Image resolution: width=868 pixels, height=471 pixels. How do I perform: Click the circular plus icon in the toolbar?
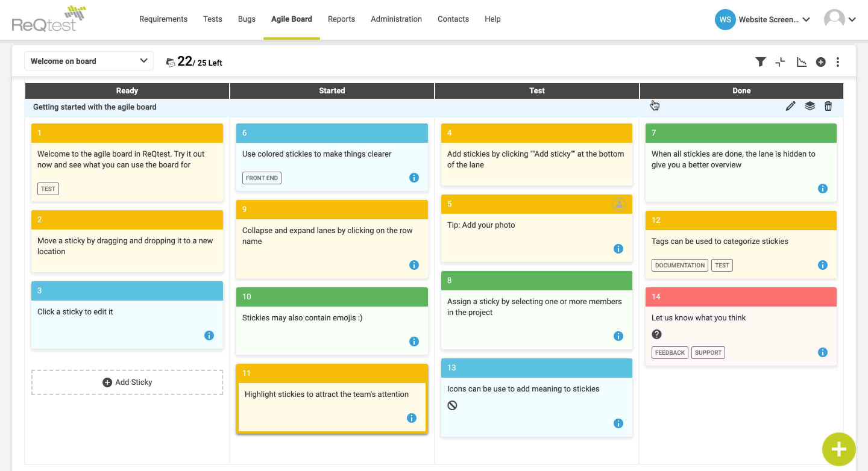tap(820, 61)
